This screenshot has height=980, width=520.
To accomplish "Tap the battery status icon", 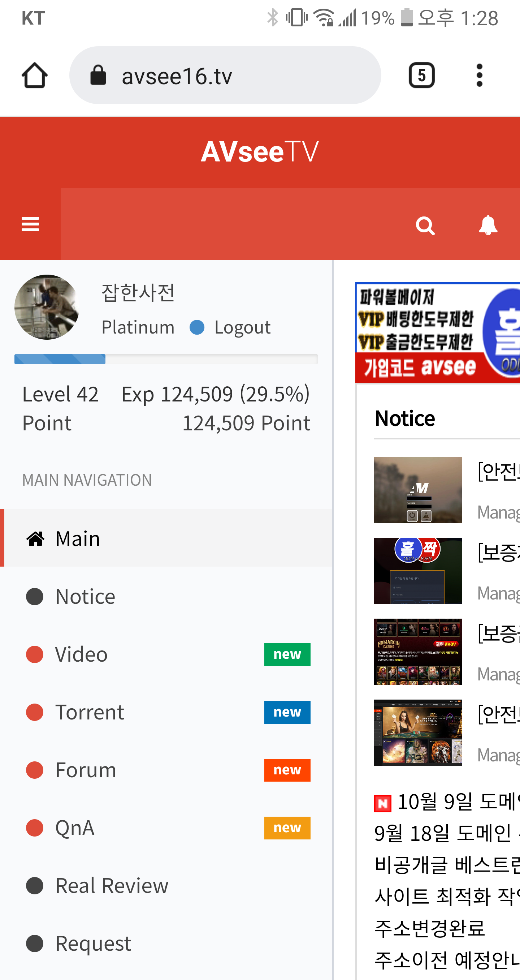I will (x=407, y=17).
